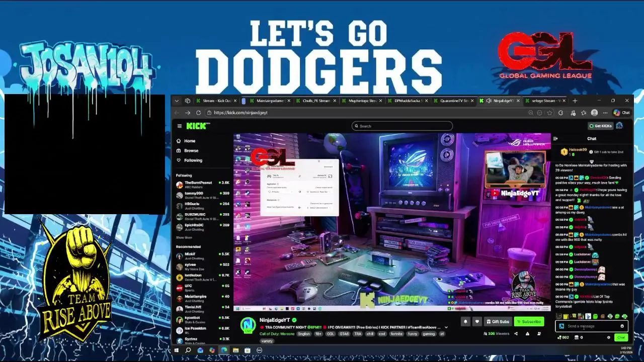This screenshot has height=362, width=644.
Task: Expand stream title with chevron
Action: (446, 327)
